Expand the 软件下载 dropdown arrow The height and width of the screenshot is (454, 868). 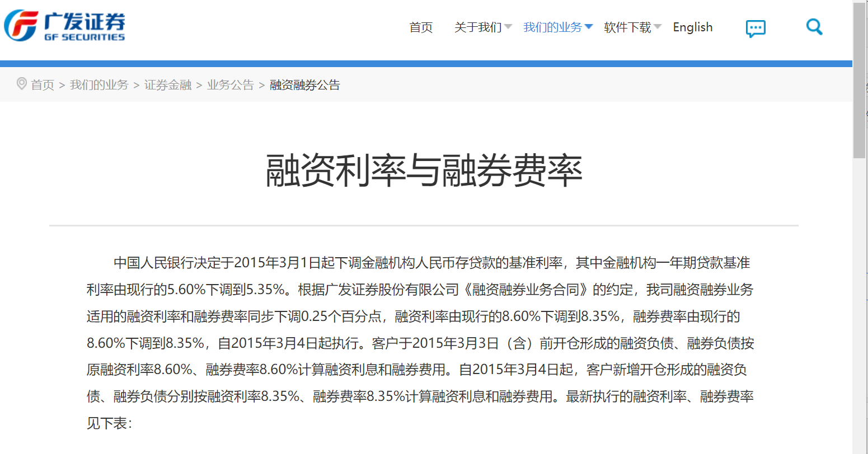point(658,27)
